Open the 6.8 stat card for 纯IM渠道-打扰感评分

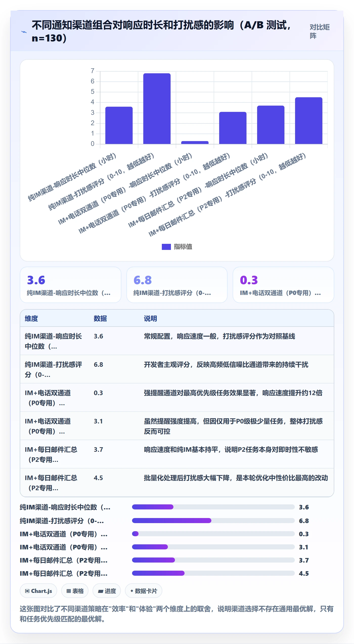177,285
